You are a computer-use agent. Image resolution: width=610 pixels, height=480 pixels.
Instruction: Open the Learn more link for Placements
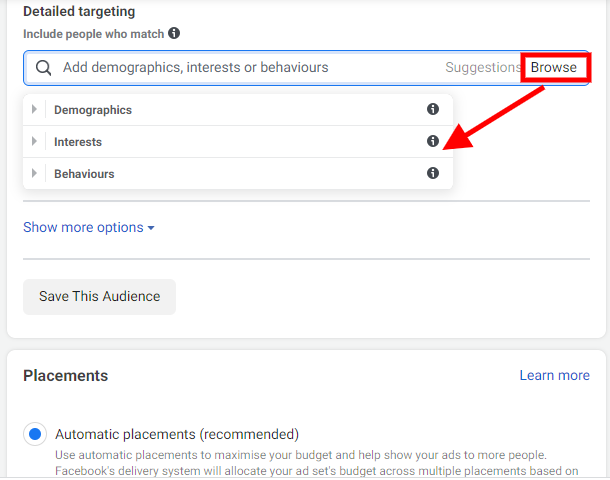[x=554, y=375]
